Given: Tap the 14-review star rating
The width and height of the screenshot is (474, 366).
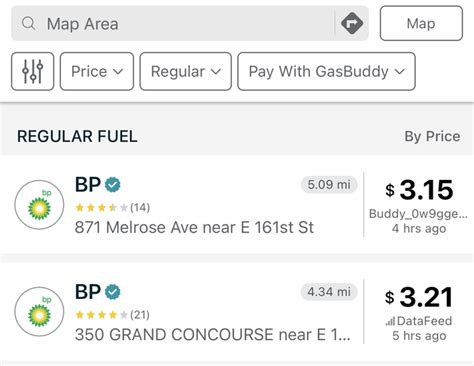Looking at the screenshot, I should pos(112,208).
